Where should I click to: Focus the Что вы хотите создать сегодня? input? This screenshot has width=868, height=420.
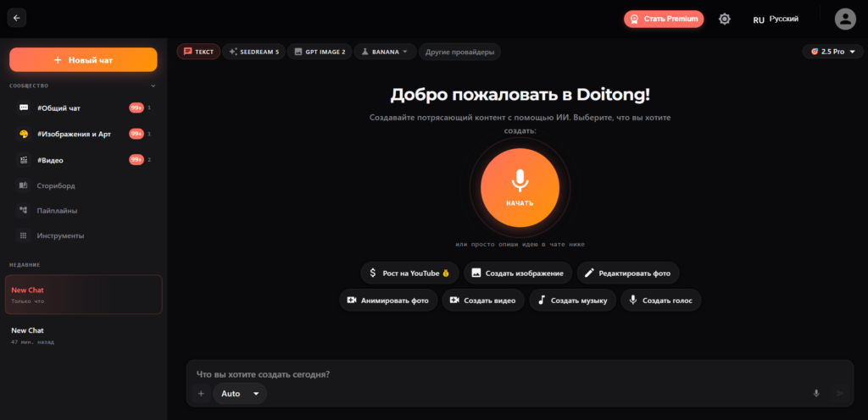coord(520,374)
